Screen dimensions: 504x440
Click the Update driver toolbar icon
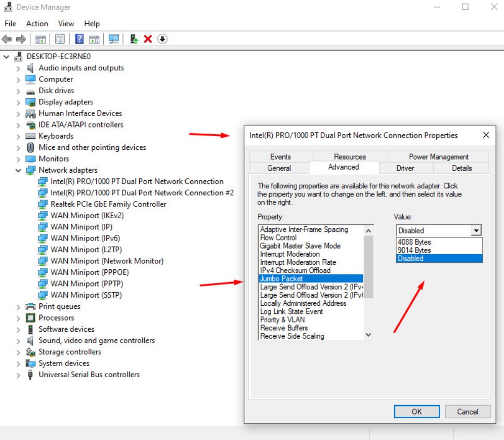click(134, 39)
